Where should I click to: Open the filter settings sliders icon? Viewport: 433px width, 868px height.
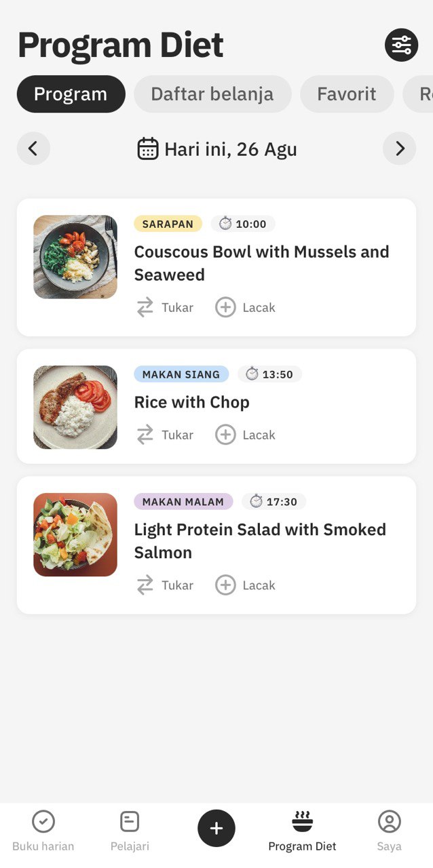[401, 45]
